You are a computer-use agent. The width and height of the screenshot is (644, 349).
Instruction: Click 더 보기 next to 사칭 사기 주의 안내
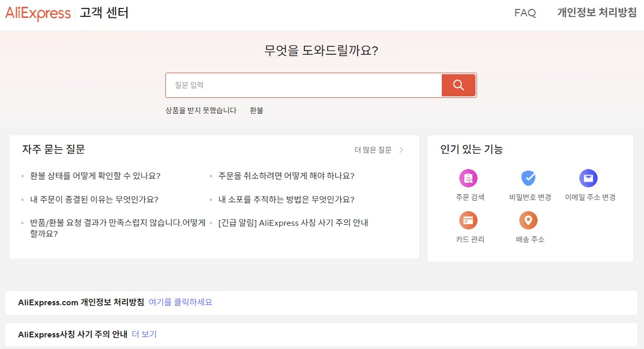click(144, 334)
